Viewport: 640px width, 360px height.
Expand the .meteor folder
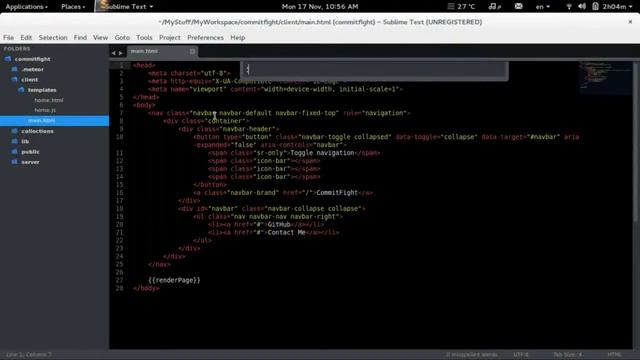(x=33, y=69)
